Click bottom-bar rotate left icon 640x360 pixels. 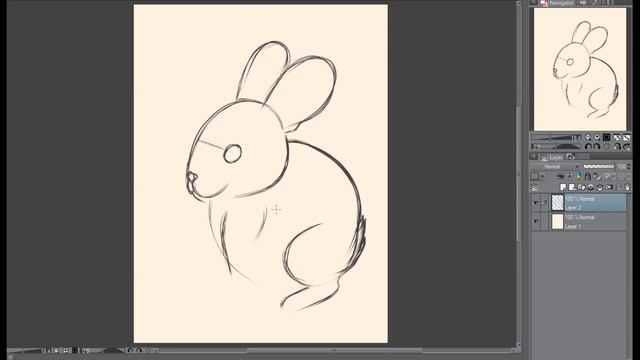coord(131,350)
